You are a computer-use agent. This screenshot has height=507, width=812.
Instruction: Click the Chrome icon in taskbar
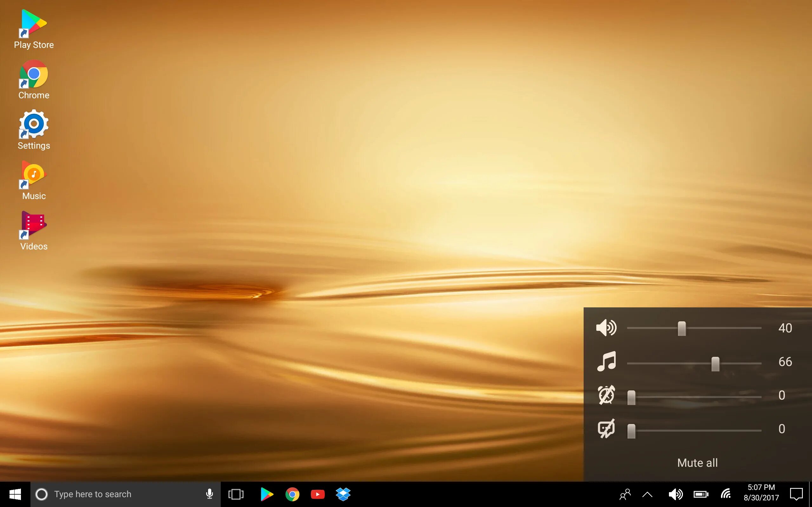pos(292,494)
